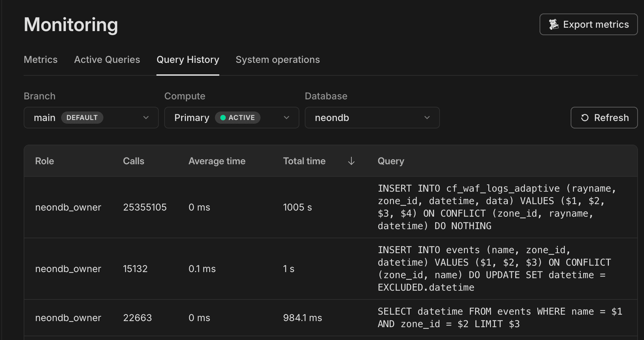This screenshot has height=340, width=644.
Task: Click the descending sort arrow on Total time
Action: (351, 161)
